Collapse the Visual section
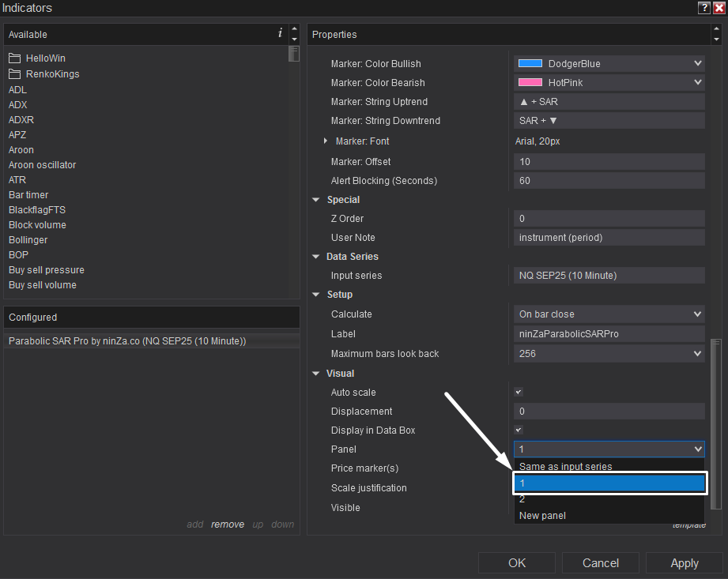Image resolution: width=728 pixels, height=579 pixels. (316, 374)
